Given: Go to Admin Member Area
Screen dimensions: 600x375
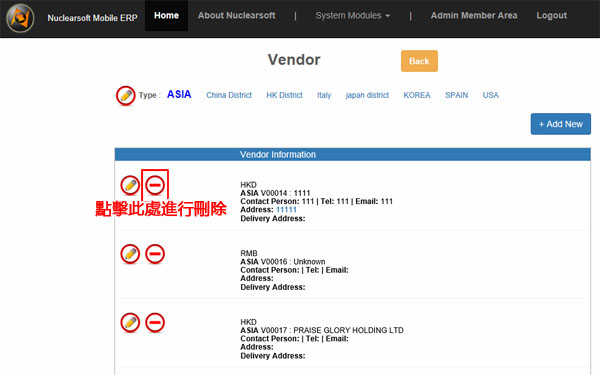Looking at the screenshot, I should point(474,16).
